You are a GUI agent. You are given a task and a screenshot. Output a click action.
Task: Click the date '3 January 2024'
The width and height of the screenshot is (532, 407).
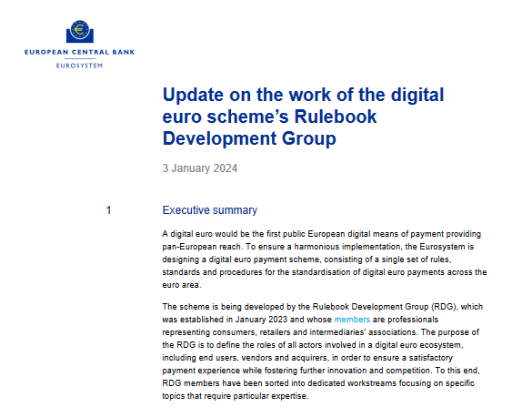(200, 168)
